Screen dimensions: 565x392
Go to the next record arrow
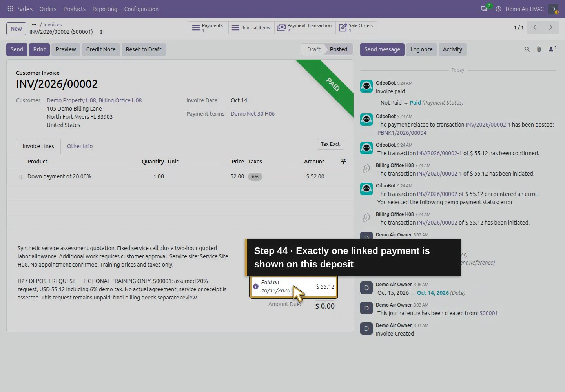[x=550, y=27]
